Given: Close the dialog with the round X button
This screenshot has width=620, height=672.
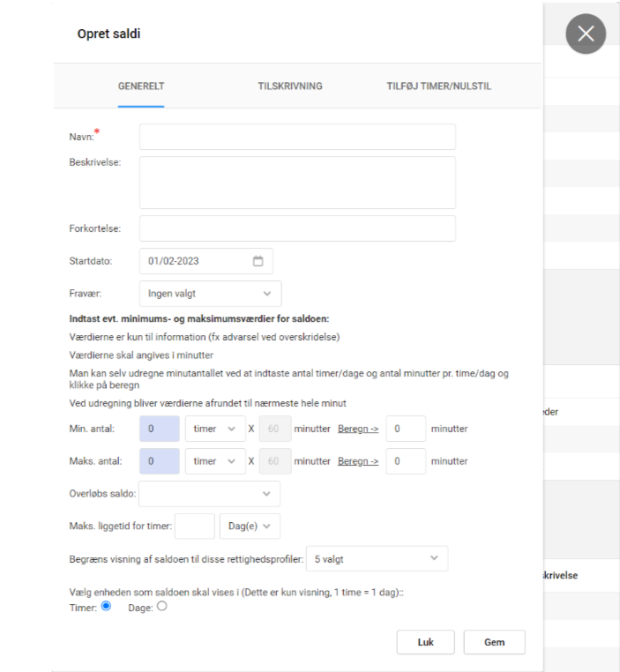Looking at the screenshot, I should pyautogui.click(x=586, y=34).
